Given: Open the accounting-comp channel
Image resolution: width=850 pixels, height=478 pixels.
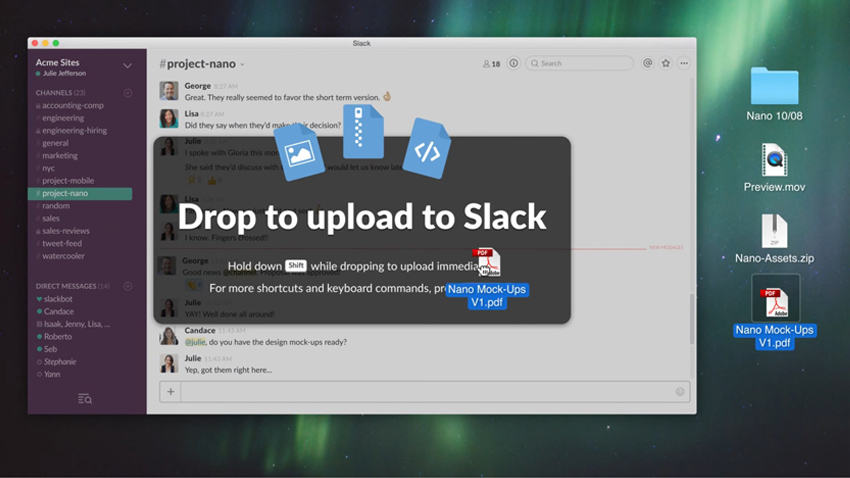Looking at the screenshot, I should point(73,106).
